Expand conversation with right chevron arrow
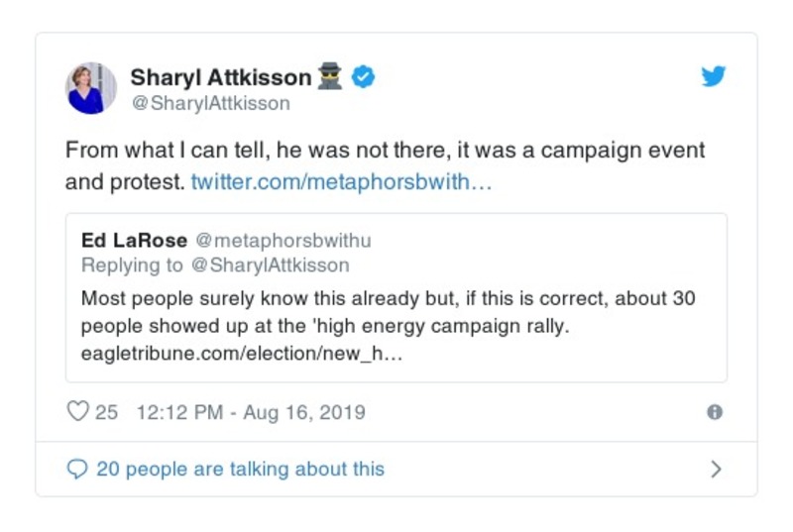This screenshot has width=793, height=532. pos(716,470)
